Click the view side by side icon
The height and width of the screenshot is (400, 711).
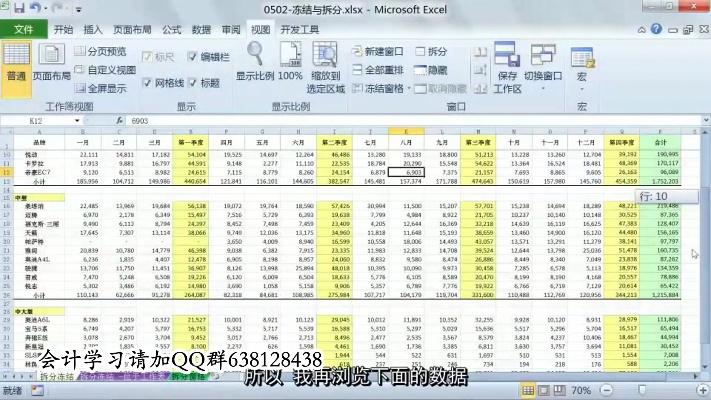480,52
